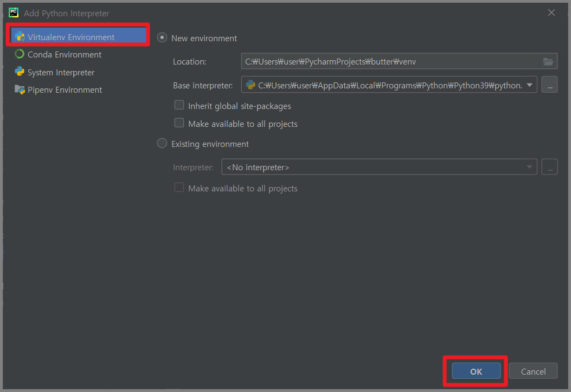Open the No interpreter dropdown
571x392 pixels.
379,167
